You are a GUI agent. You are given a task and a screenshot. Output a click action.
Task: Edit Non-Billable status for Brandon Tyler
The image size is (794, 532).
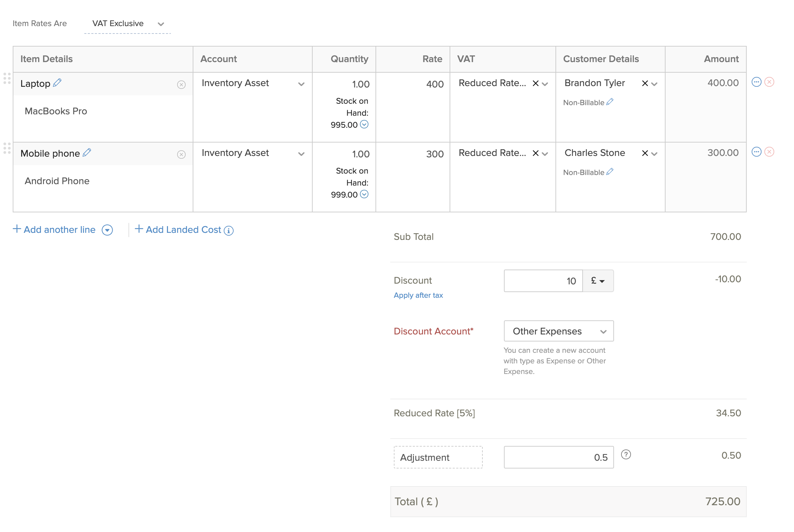[610, 102]
